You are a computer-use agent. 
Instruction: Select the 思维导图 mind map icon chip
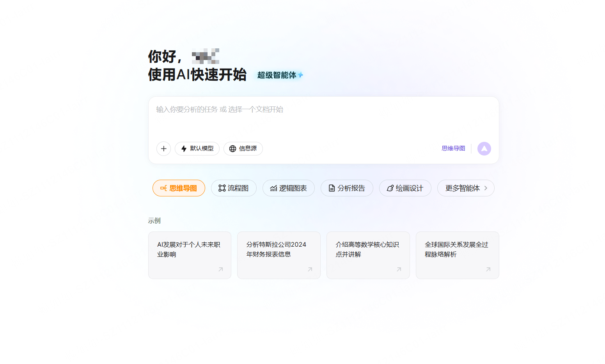(x=163, y=188)
